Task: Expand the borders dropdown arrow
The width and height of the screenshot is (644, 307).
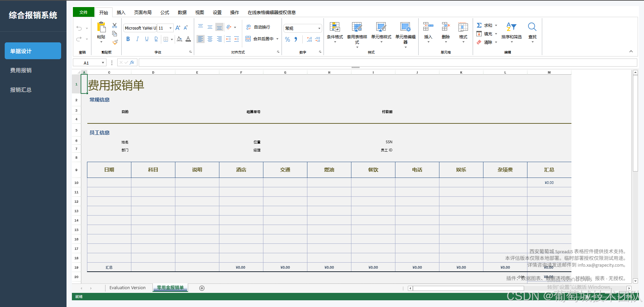Action: [x=172, y=39]
